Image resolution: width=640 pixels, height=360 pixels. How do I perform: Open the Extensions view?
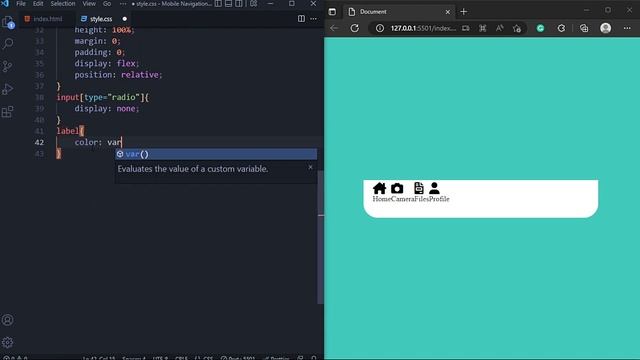coord(8,111)
